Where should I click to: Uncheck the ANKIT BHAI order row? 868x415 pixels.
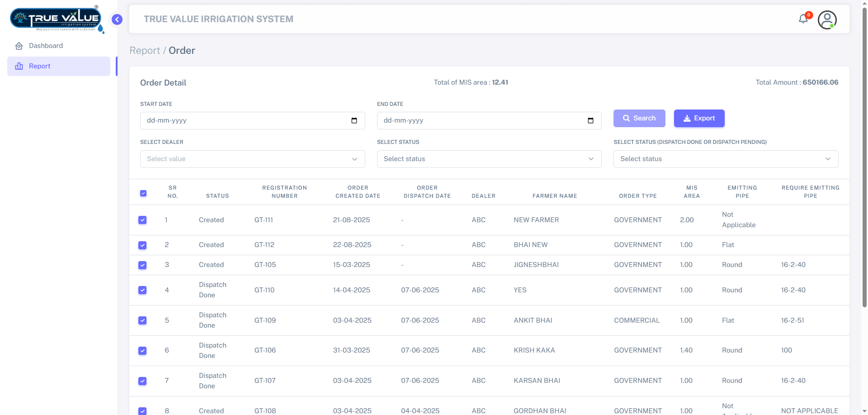(x=142, y=320)
